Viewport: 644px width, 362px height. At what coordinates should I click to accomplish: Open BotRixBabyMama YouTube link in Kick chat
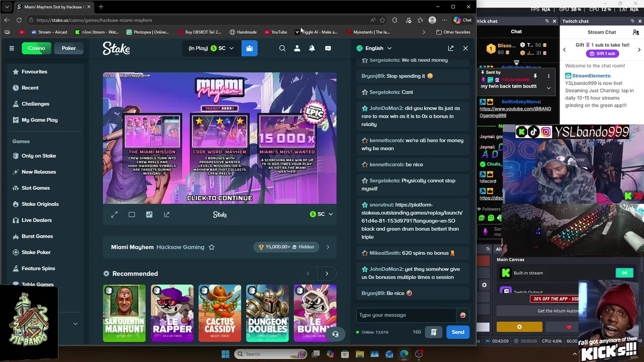[x=515, y=112]
